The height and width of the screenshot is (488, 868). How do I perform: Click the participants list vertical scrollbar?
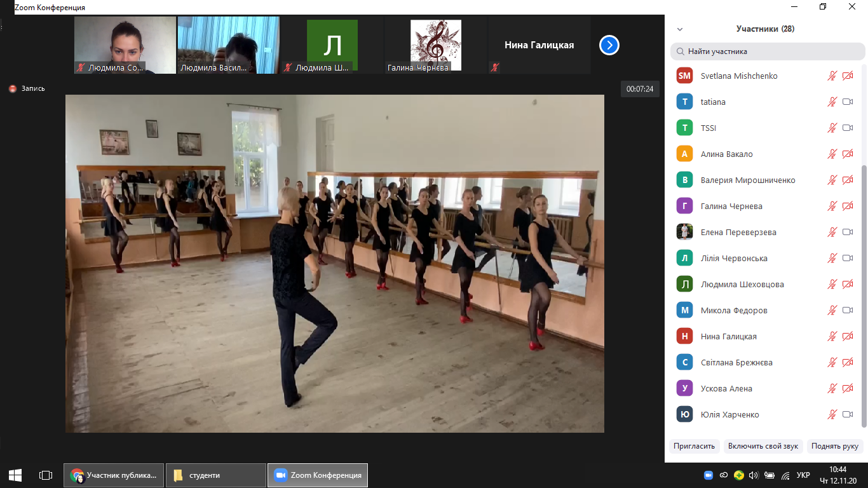862,292
